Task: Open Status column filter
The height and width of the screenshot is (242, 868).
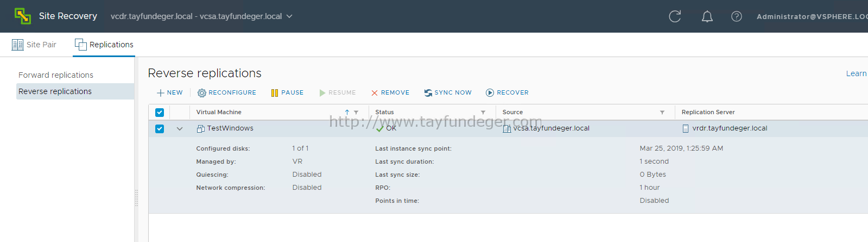Action: (483, 113)
